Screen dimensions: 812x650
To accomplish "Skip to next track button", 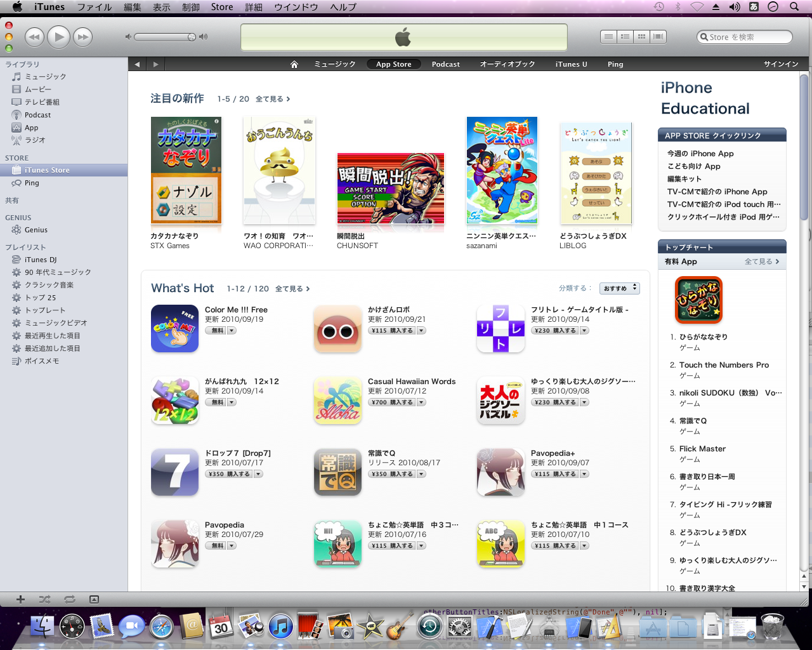I will coord(82,37).
